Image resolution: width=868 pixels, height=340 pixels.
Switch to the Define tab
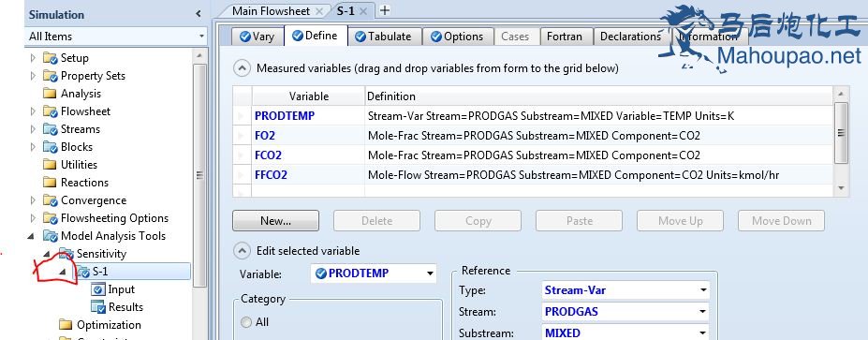316,36
